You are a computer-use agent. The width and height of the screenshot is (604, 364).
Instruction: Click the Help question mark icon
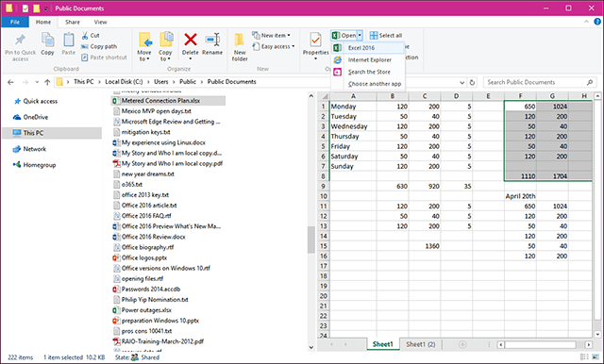coord(597,22)
